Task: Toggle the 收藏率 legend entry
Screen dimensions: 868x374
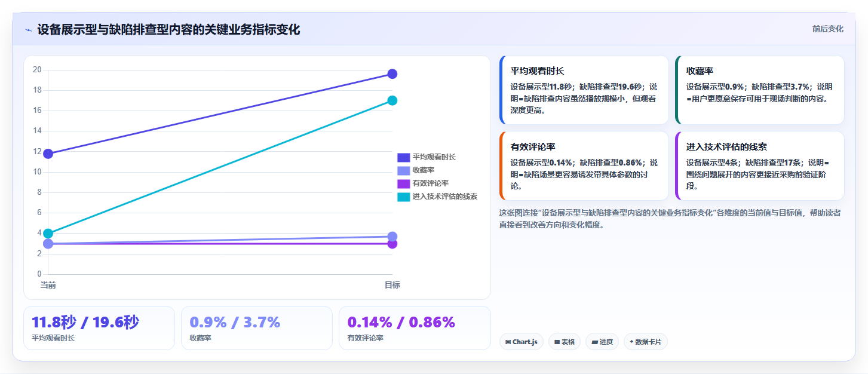Action: 416,170
